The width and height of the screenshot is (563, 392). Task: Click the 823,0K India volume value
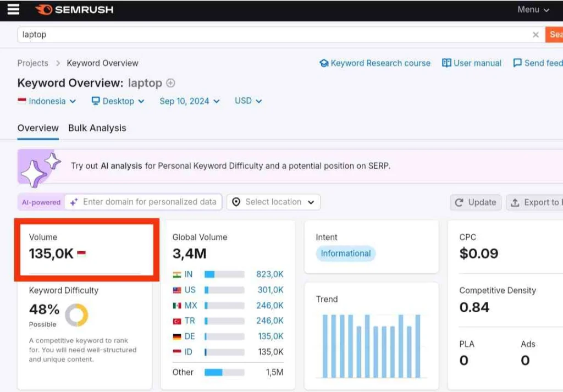pyautogui.click(x=269, y=274)
